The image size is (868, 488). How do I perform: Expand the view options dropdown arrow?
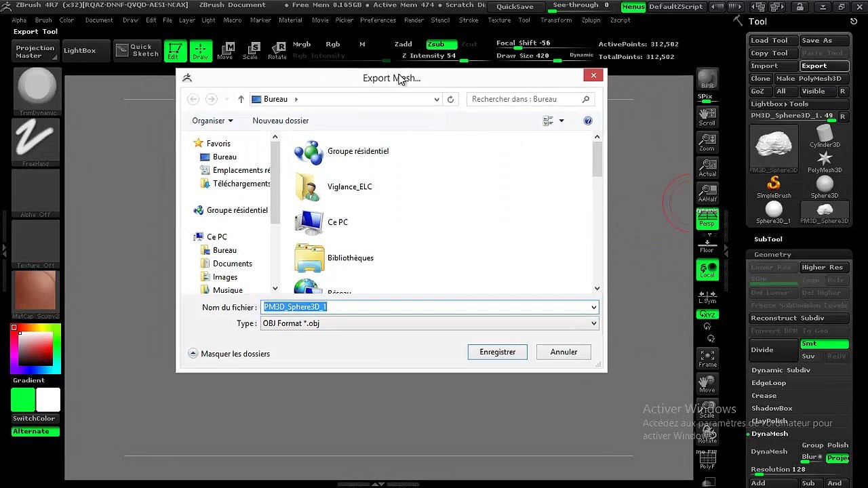pos(561,121)
